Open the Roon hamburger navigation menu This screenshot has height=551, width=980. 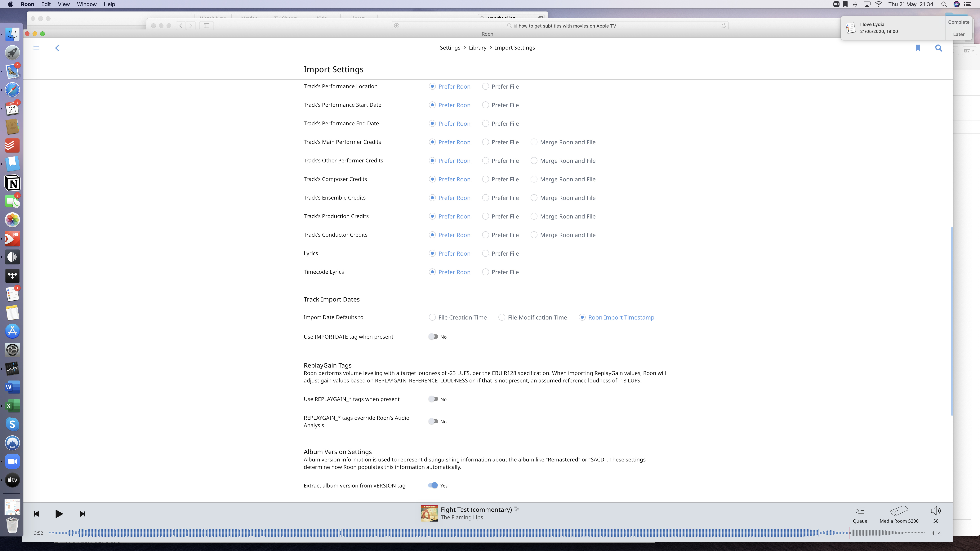(36, 48)
